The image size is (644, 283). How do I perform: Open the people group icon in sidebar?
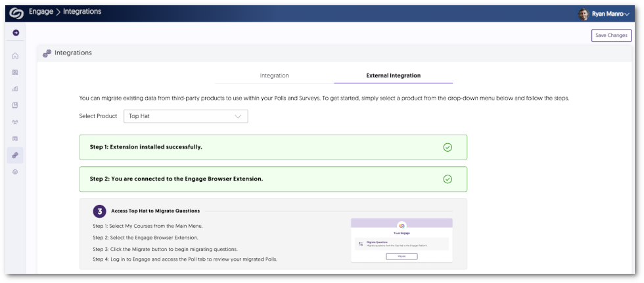point(15,122)
